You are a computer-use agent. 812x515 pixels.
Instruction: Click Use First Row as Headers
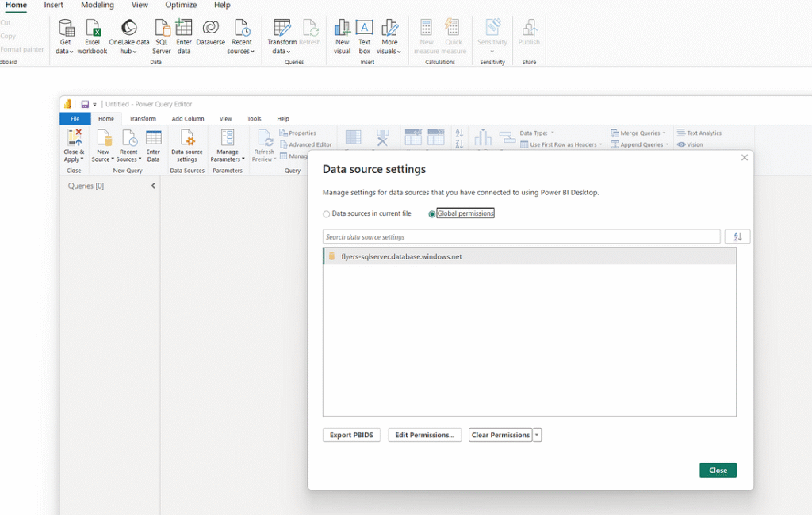coord(561,144)
